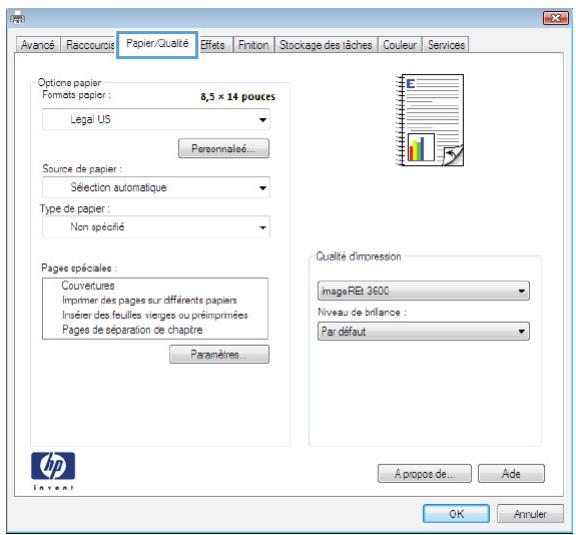576x535 pixels.
Task: Click the document preview thumbnail
Action: pos(429,120)
